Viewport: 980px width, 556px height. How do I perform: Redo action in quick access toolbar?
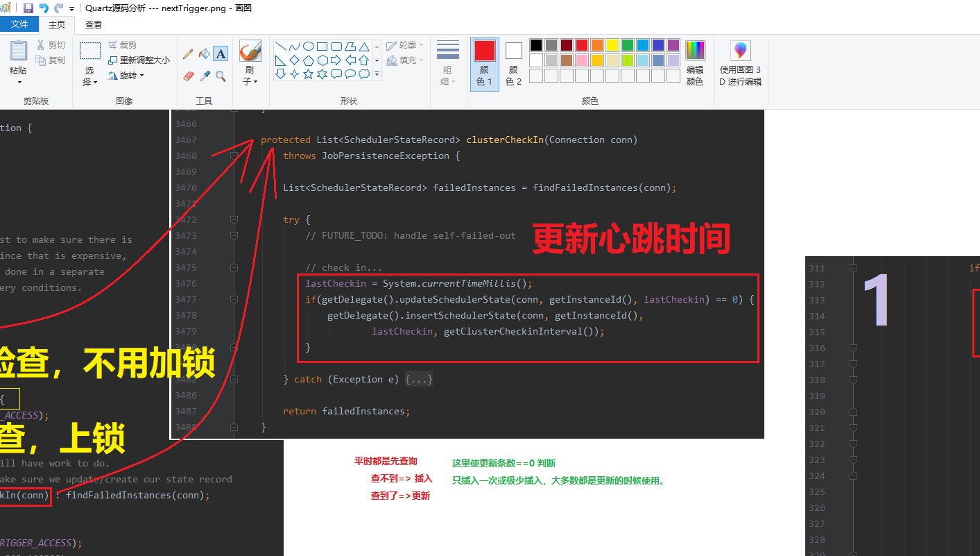59,8
